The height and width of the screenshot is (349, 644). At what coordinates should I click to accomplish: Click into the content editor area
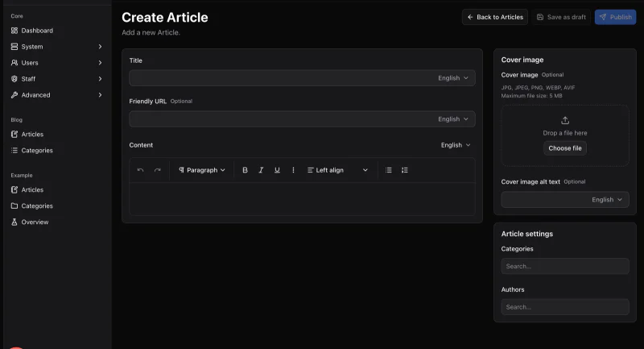pos(303,199)
